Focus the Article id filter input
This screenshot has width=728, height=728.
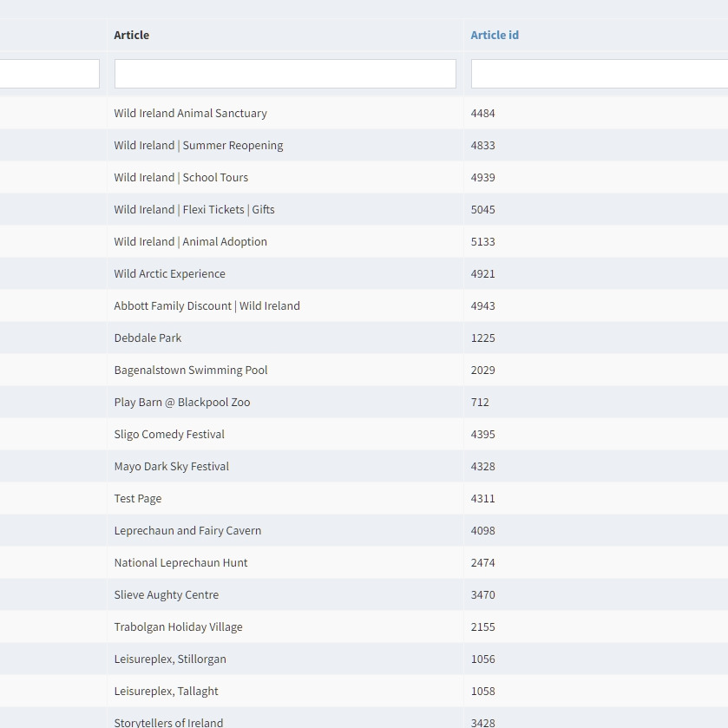pyautogui.click(x=600, y=74)
